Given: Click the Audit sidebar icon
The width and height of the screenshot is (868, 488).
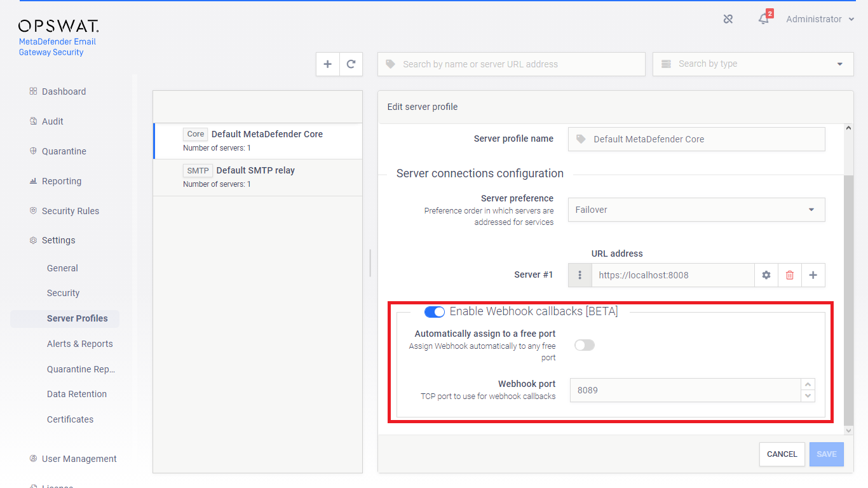Looking at the screenshot, I should tap(33, 121).
